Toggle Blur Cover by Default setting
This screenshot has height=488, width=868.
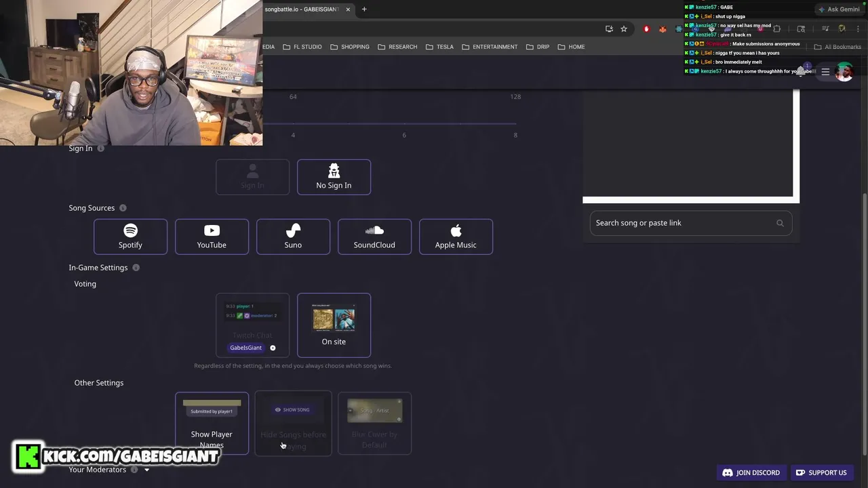pyautogui.click(x=374, y=424)
